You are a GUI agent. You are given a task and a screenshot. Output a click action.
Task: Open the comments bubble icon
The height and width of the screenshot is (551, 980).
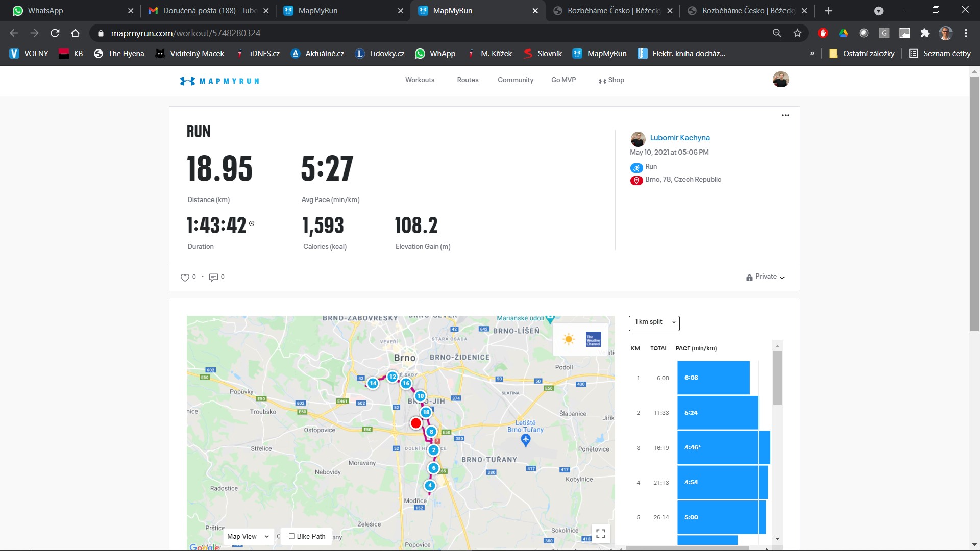(213, 277)
